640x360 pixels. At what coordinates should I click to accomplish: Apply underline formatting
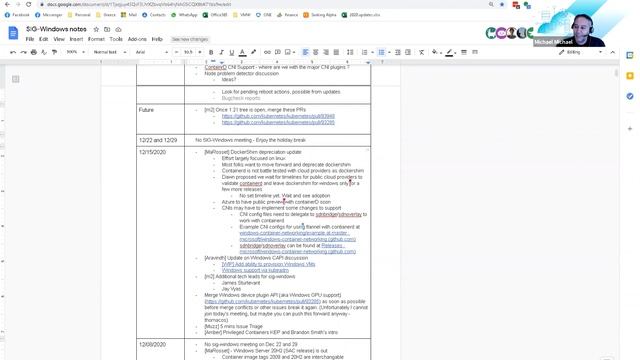[231, 52]
